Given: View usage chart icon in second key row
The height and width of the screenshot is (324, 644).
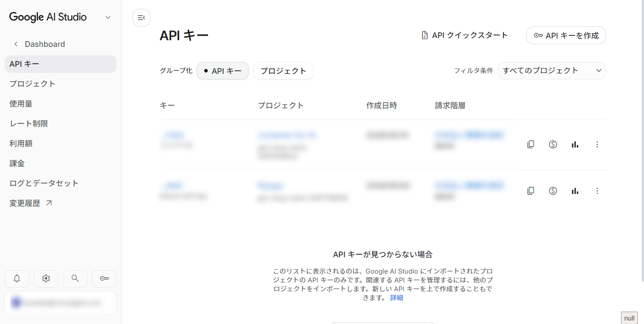Looking at the screenshot, I should (x=575, y=191).
